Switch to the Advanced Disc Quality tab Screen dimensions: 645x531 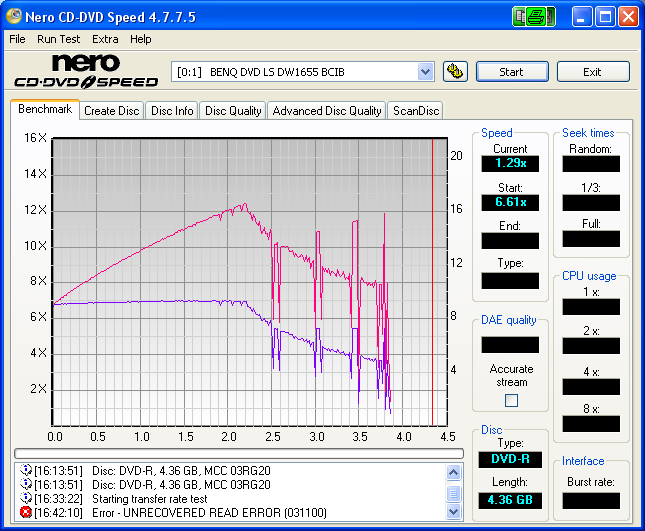click(327, 111)
